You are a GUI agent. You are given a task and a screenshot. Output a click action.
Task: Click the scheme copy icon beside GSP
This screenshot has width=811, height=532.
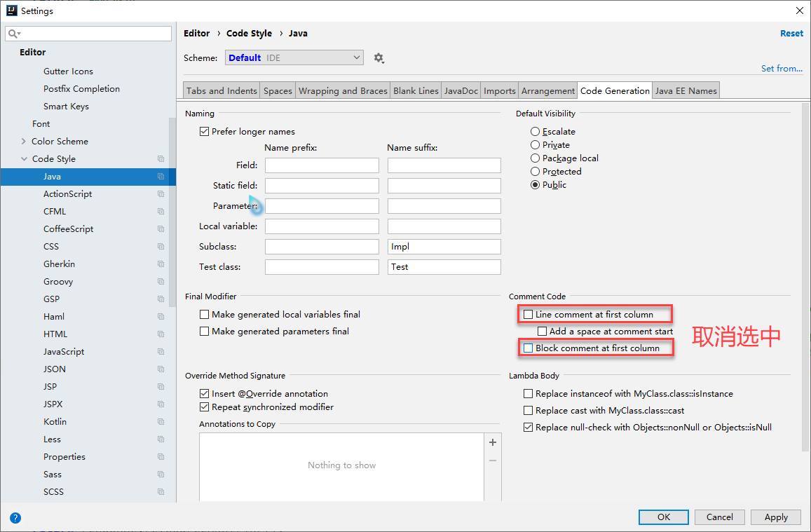pos(161,299)
